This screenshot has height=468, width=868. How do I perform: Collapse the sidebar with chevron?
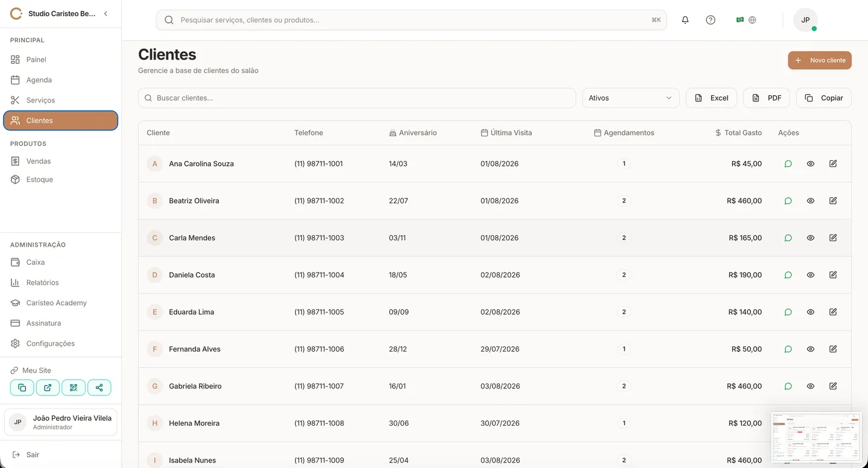[x=105, y=13]
